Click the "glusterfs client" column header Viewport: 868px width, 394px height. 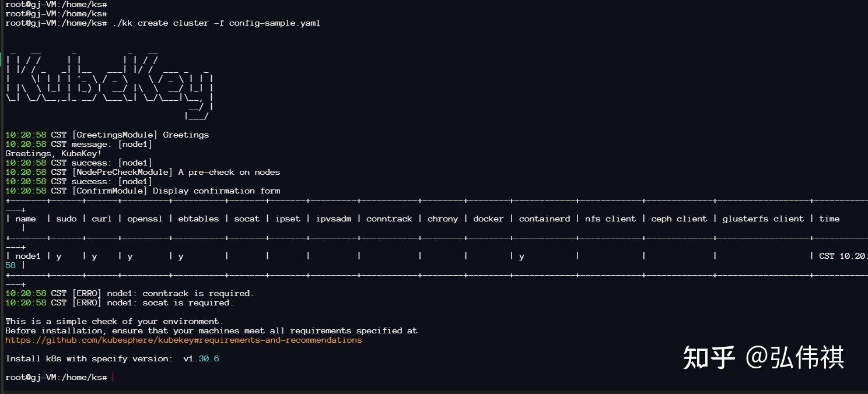(762, 219)
